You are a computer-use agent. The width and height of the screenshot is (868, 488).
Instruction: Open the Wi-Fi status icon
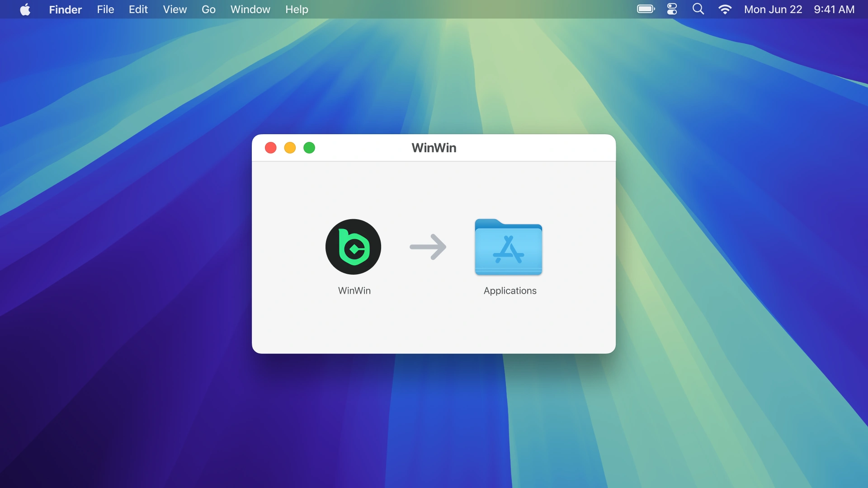(725, 9)
